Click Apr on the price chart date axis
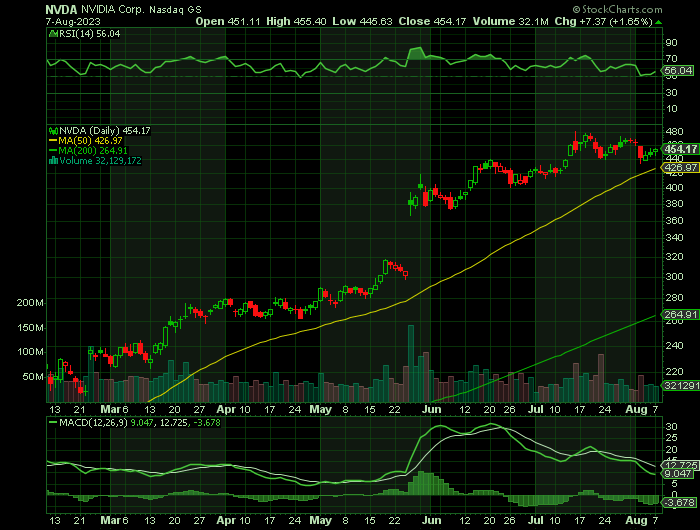The image size is (700, 530). pyautogui.click(x=226, y=409)
